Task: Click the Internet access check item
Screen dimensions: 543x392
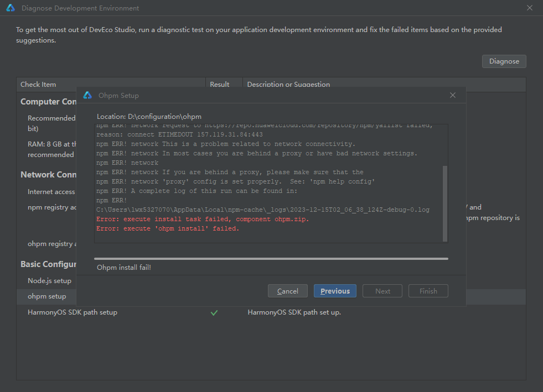Action: 51,192
